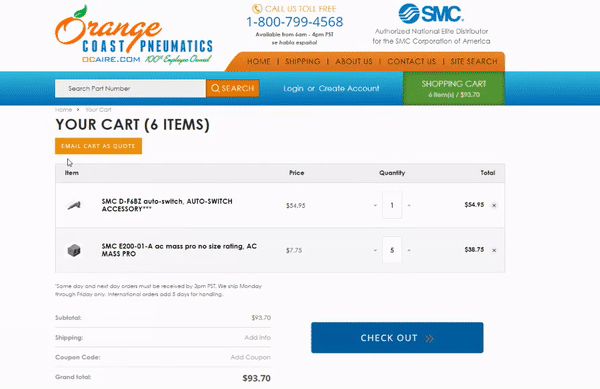Decrease quantity of D-F6BZ auto-switch

click(375, 205)
